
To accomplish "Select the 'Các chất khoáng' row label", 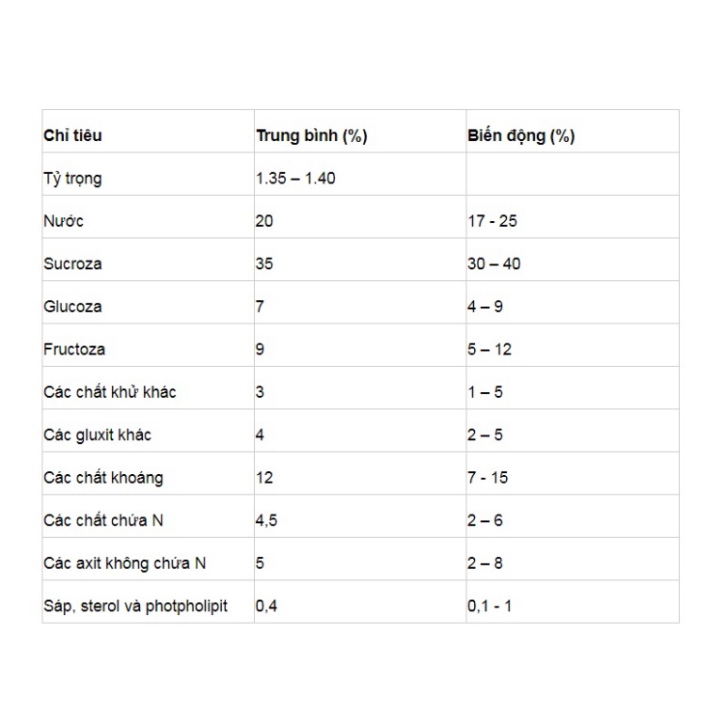I will coord(103,478).
